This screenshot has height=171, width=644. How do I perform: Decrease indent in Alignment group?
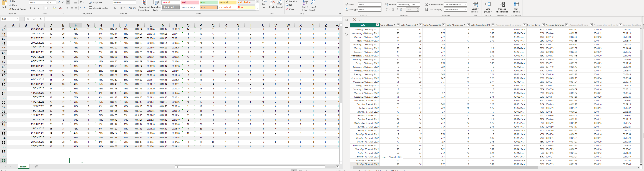[81, 8]
